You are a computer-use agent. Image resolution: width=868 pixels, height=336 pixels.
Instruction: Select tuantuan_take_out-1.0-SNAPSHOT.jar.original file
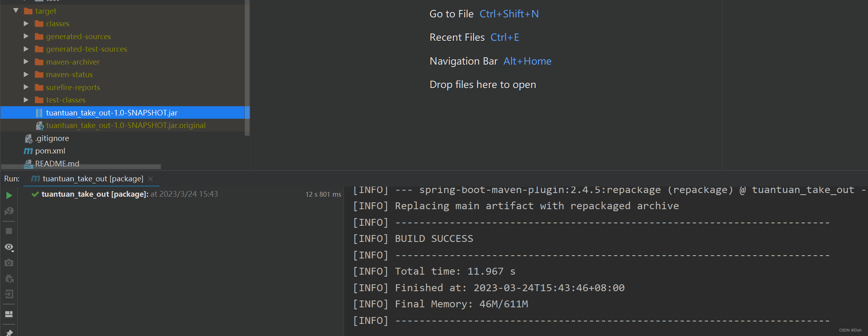coord(126,126)
